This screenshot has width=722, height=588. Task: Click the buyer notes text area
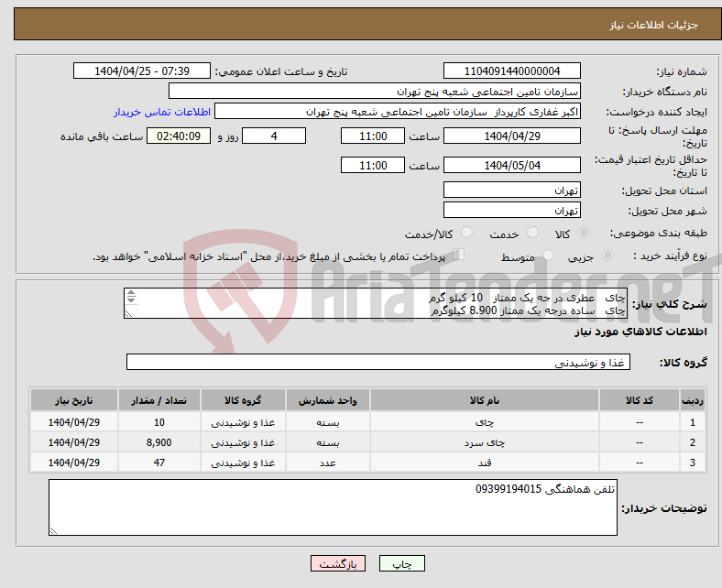point(333,507)
